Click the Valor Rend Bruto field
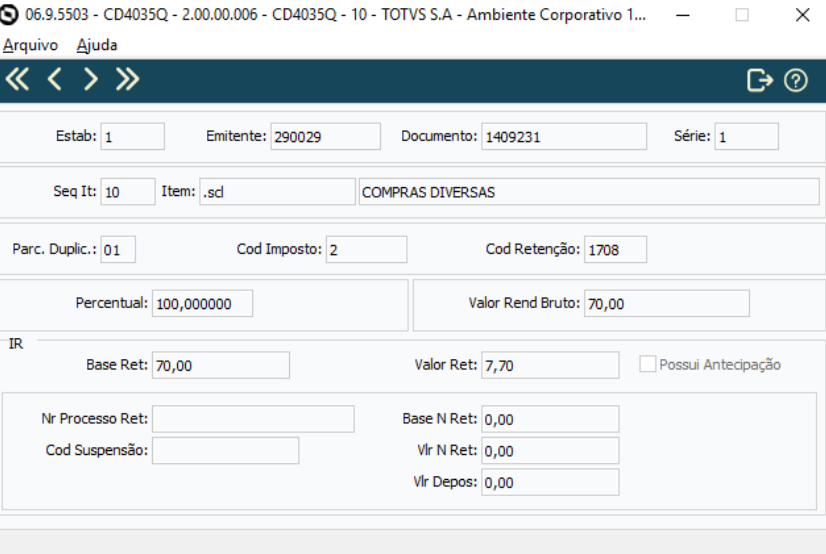The image size is (826, 554). [x=666, y=303]
